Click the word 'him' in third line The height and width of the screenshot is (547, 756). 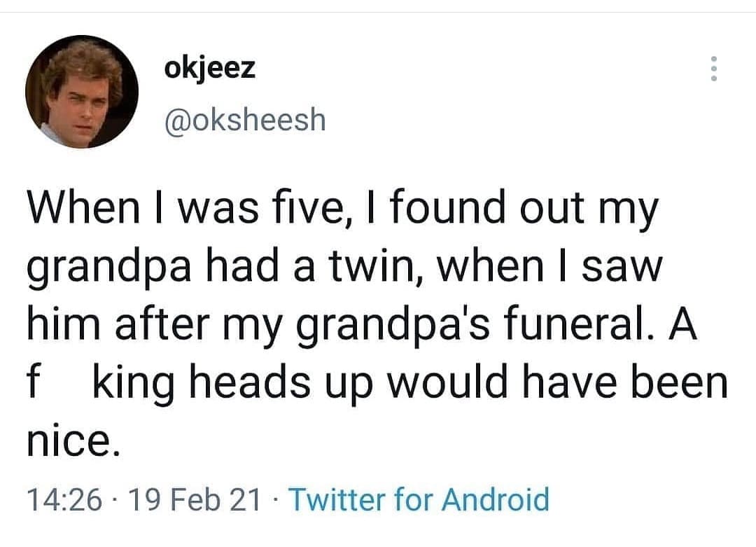click(x=62, y=327)
